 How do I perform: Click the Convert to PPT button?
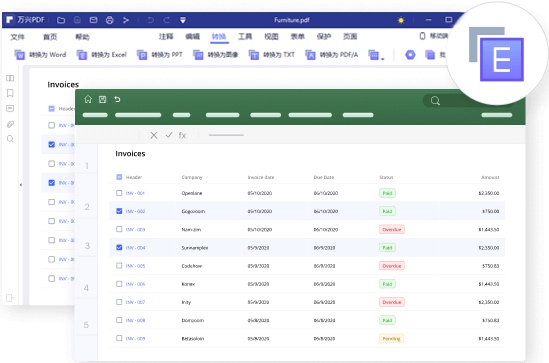[x=160, y=55]
